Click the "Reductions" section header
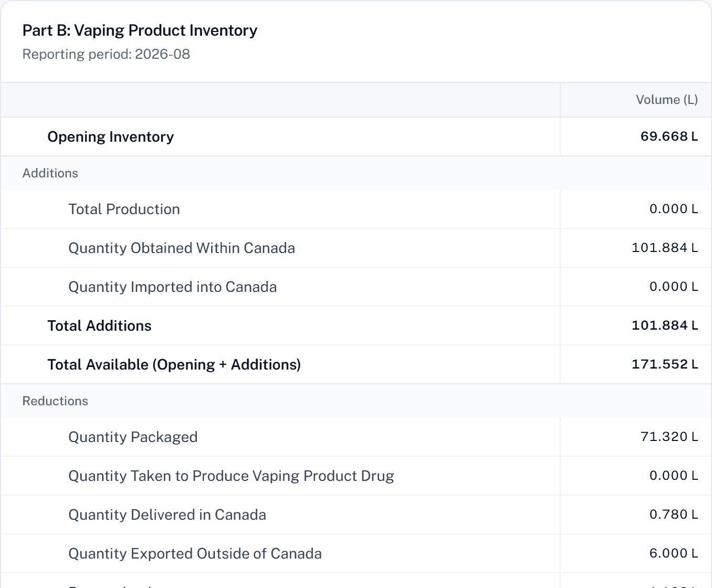The height and width of the screenshot is (588, 712). 55,401
